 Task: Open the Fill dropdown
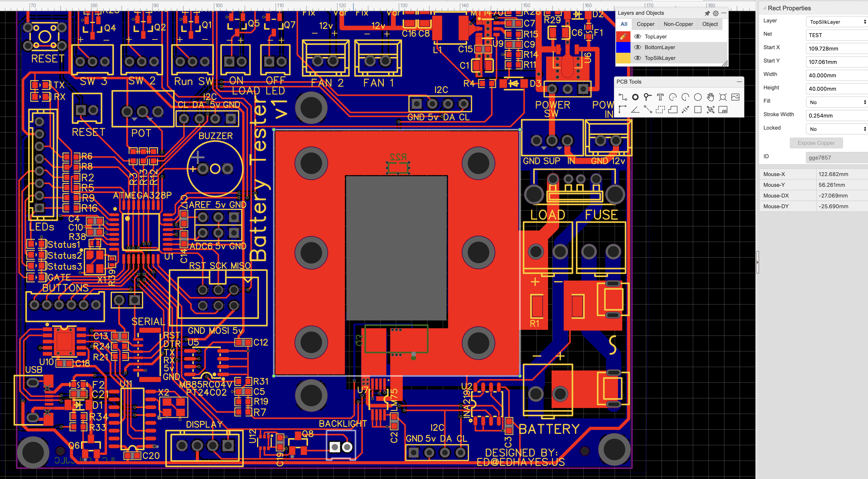click(x=837, y=102)
